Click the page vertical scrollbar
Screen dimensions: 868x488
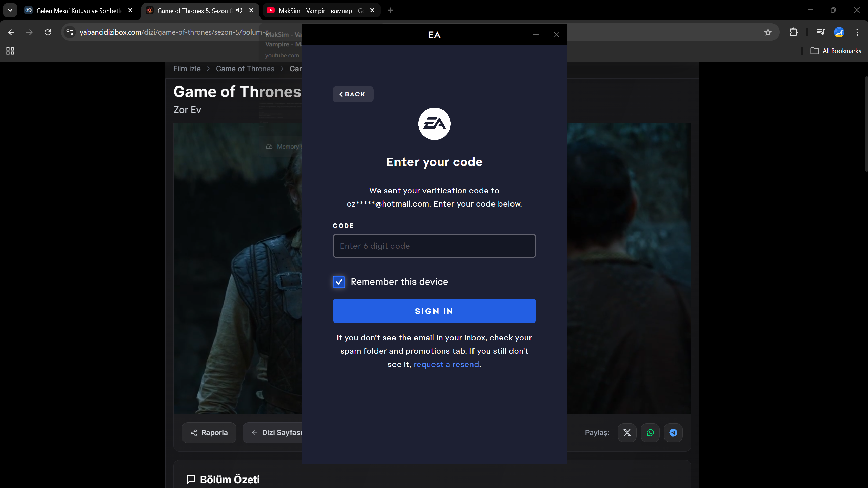[866, 124]
